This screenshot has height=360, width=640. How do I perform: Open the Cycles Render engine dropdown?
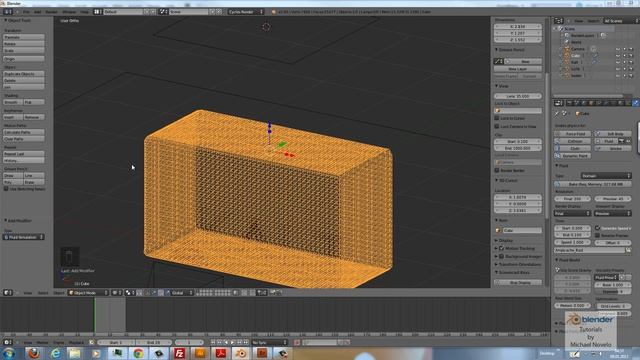pyautogui.click(x=246, y=12)
